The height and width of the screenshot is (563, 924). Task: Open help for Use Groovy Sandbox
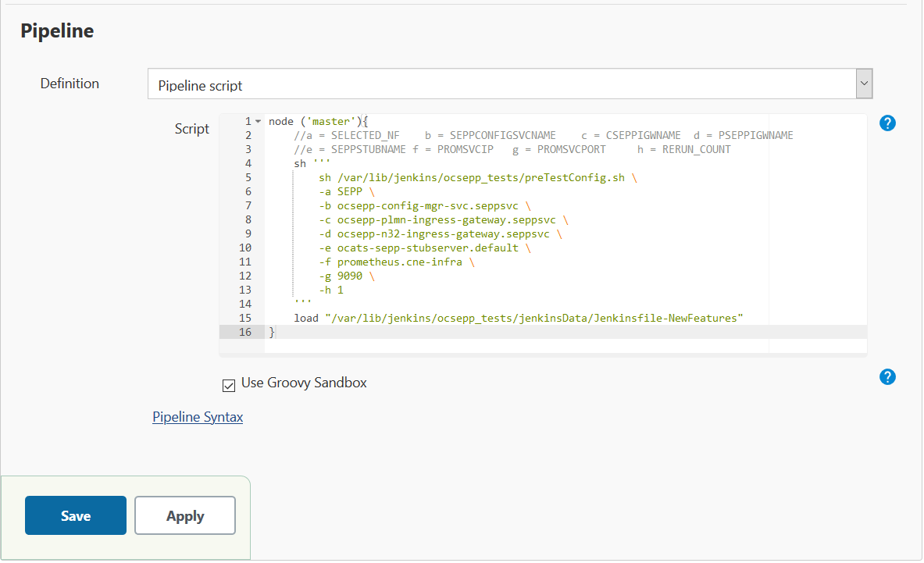coord(887,378)
